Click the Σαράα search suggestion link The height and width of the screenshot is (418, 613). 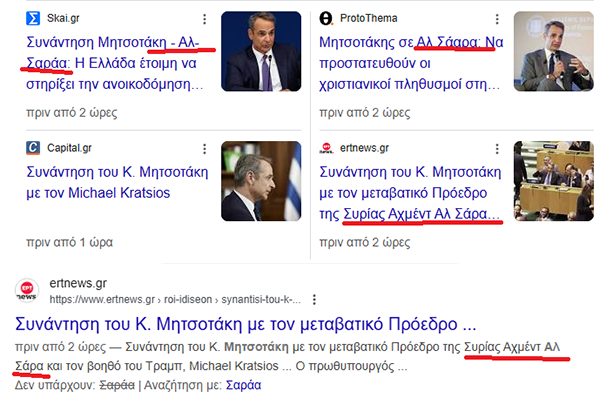point(243,385)
